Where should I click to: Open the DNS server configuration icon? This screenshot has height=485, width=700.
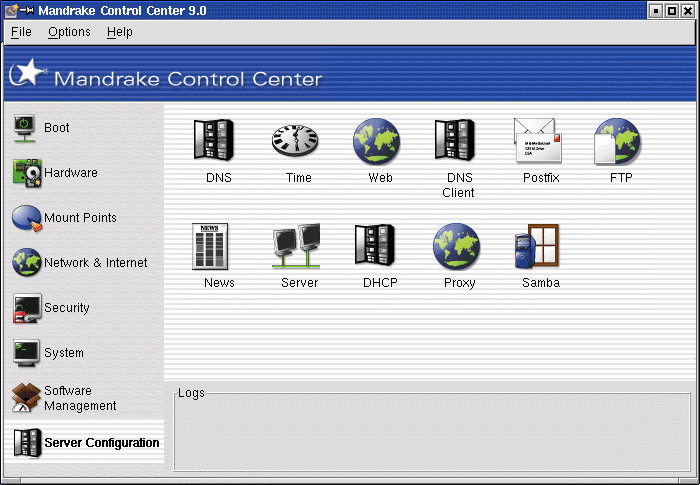(214, 140)
